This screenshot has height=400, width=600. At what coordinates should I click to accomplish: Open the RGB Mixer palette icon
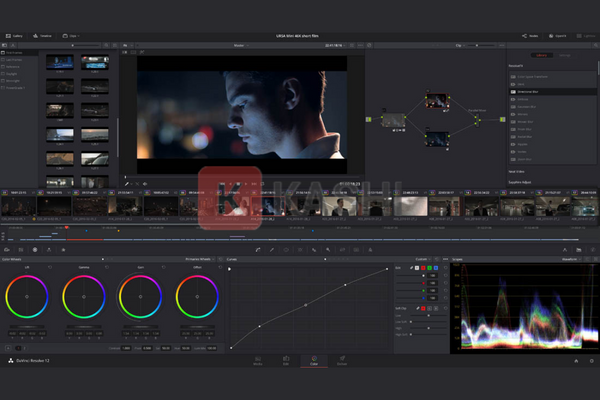[x=49, y=250]
